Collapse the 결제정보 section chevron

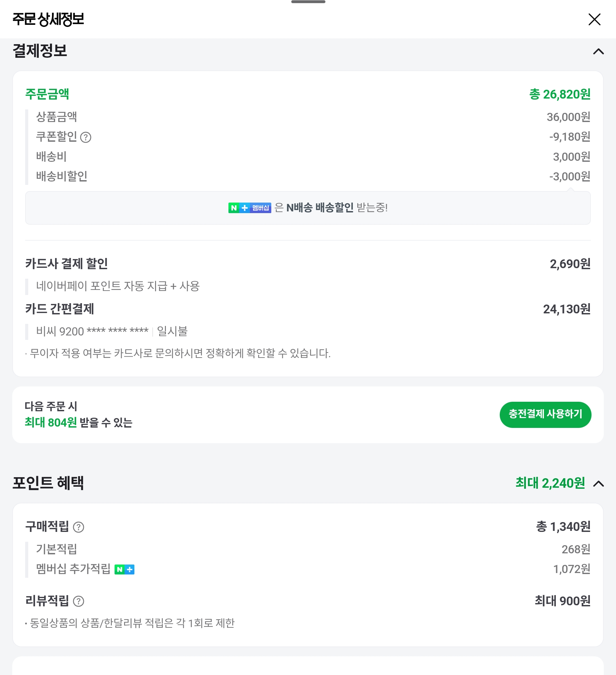click(x=598, y=52)
